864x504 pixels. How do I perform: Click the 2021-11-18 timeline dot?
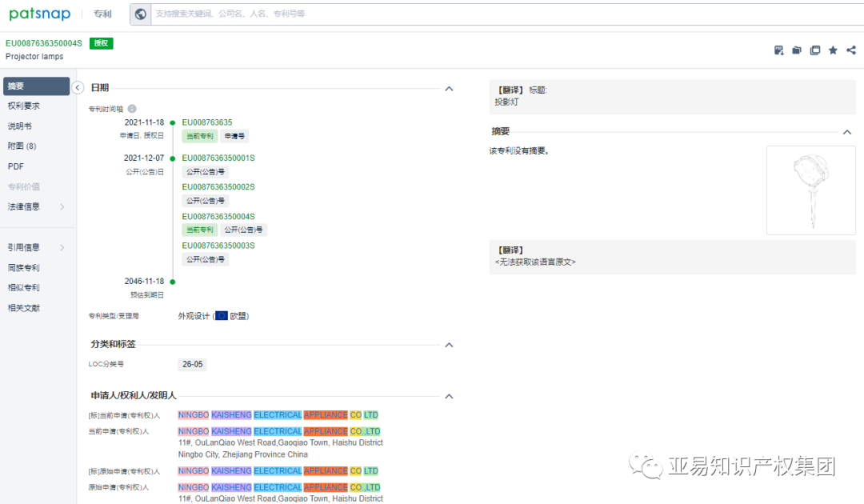point(173,123)
